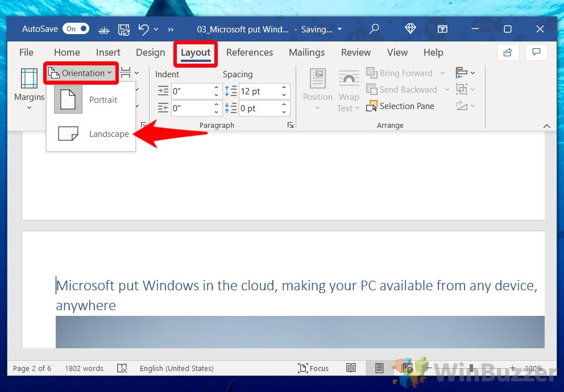Viewport: 564px width, 392px height.
Task: Click the right Indent value field
Action: 192,108
